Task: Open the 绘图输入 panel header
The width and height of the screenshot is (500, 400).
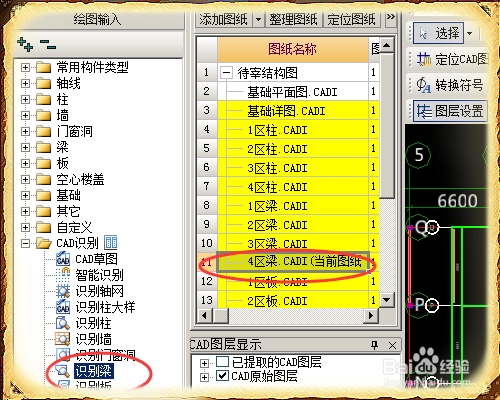Action: coord(97,20)
